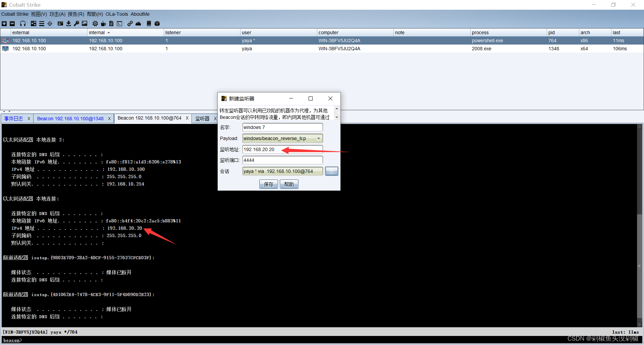Click the 保存 button
The image size is (644, 345).
click(x=269, y=184)
